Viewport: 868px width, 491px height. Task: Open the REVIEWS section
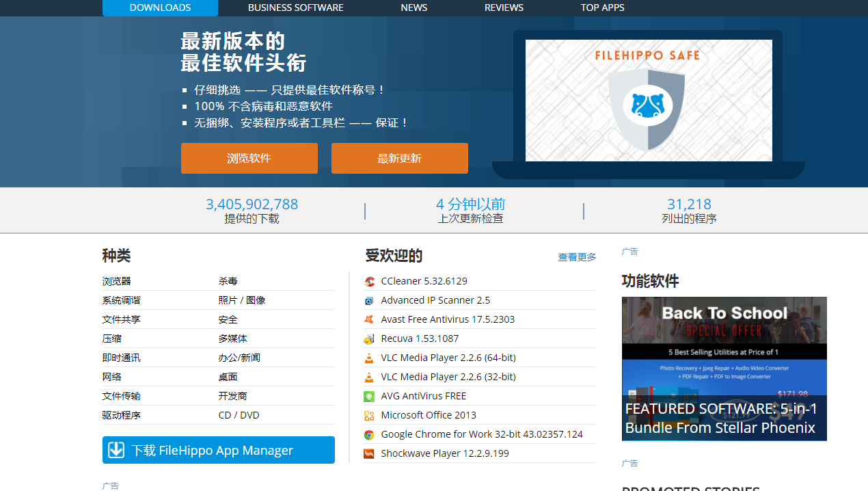point(504,8)
